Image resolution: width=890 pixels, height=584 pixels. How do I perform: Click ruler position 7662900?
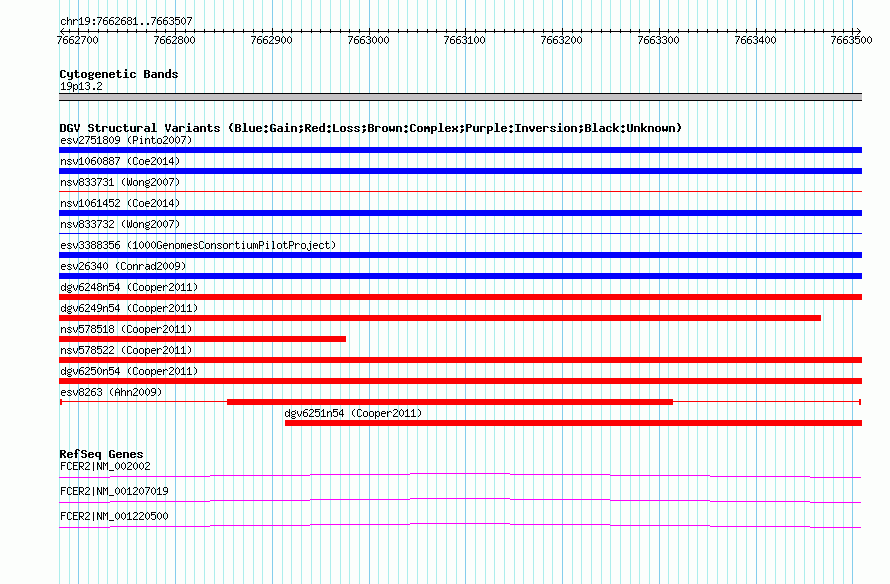coord(271,40)
